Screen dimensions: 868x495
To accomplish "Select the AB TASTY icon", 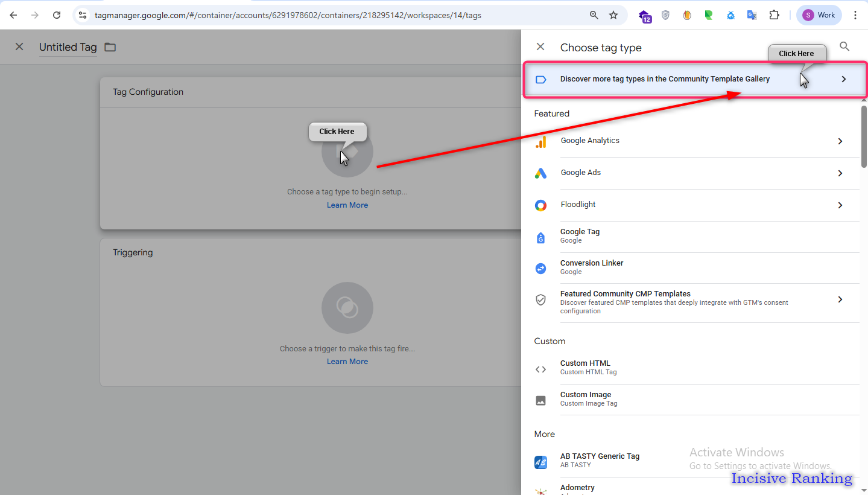I will tap(540, 462).
